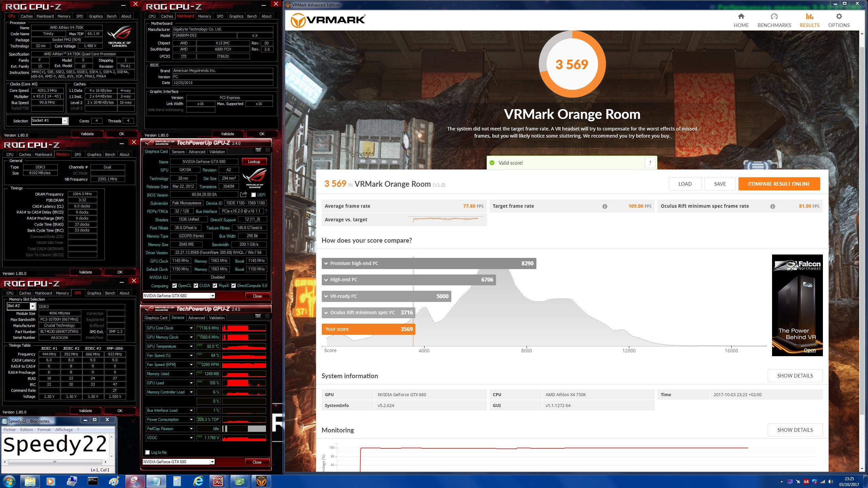This screenshot has height=488, width=868.
Task: Open the GPU selector dropdown in GPU-Z Graphics Card window
Action: (213, 296)
